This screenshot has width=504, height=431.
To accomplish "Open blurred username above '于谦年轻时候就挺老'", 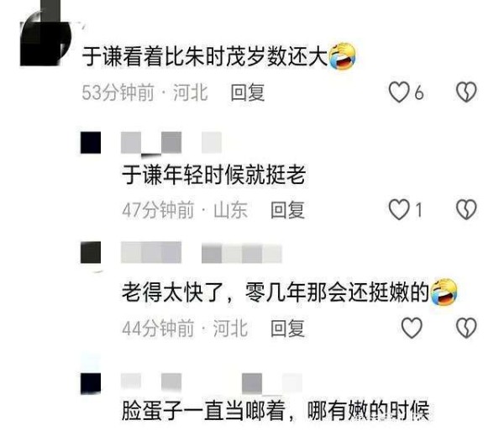I will (x=171, y=142).
